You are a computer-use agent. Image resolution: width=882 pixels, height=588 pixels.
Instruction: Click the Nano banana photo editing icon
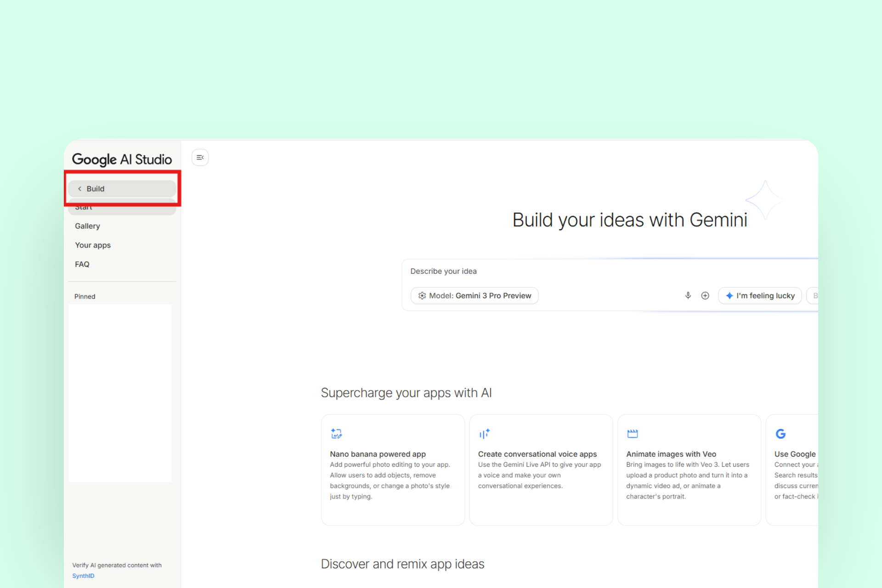click(x=336, y=433)
